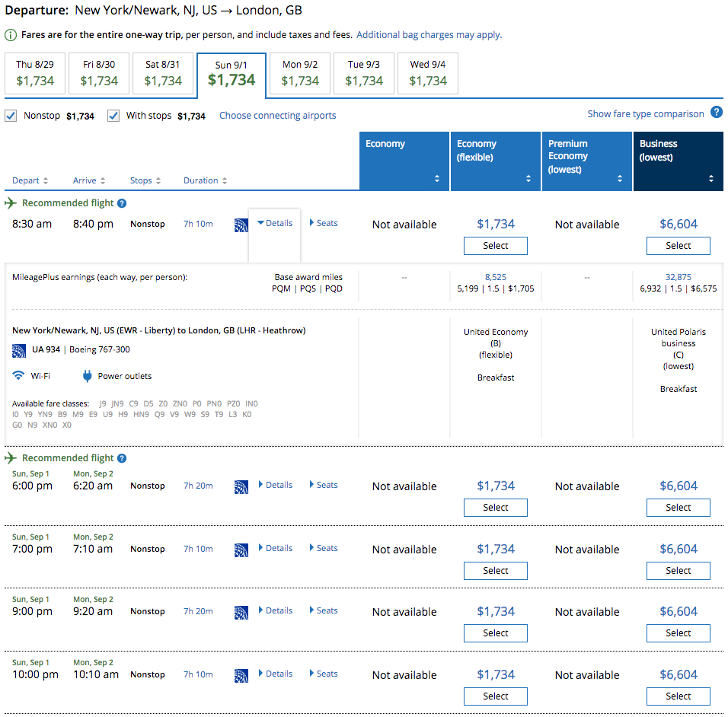Viewport: 728px width, 717px height.
Task: Select the Mon 9/2 date tab
Action: [300, 73]
